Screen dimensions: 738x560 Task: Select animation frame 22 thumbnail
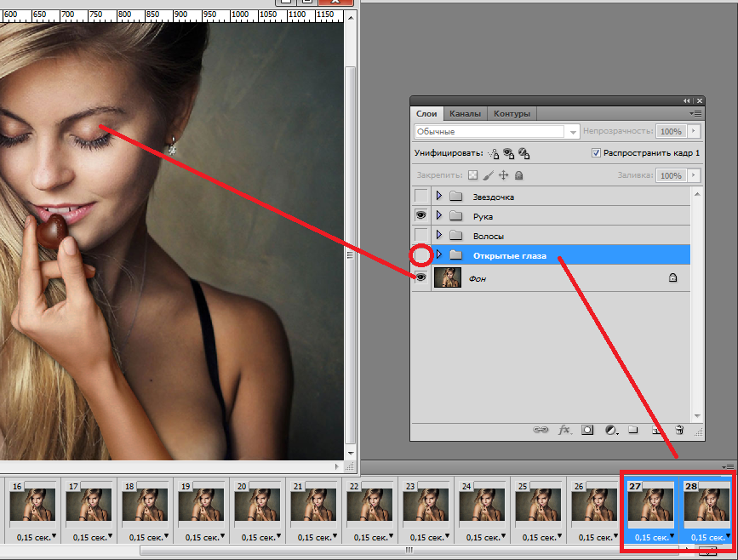click(369, 505)
